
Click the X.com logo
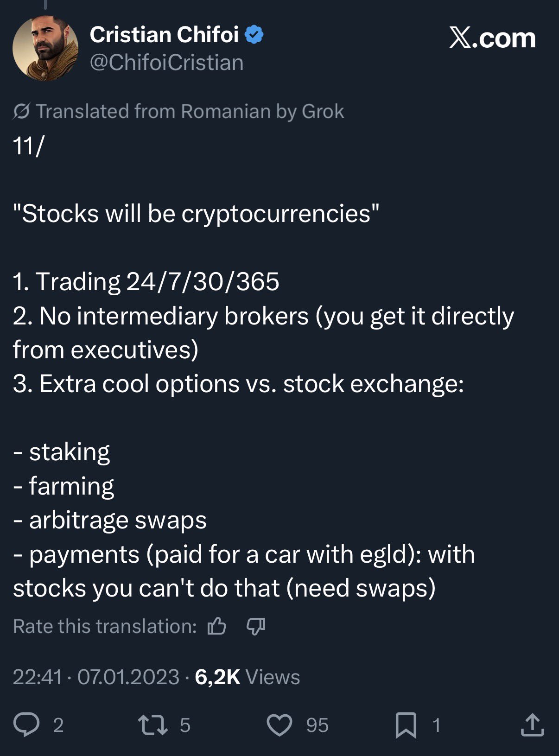492,38
